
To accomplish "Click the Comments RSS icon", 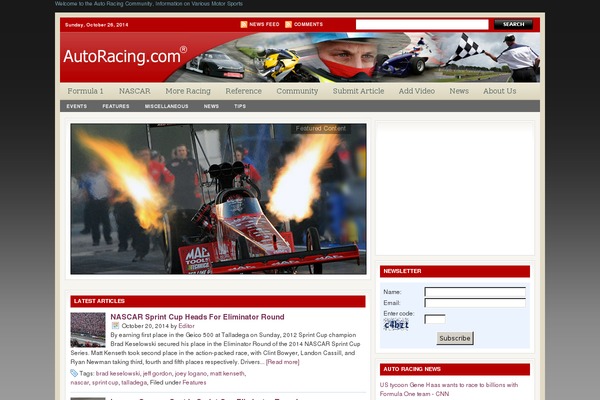I will pos(289,24).
